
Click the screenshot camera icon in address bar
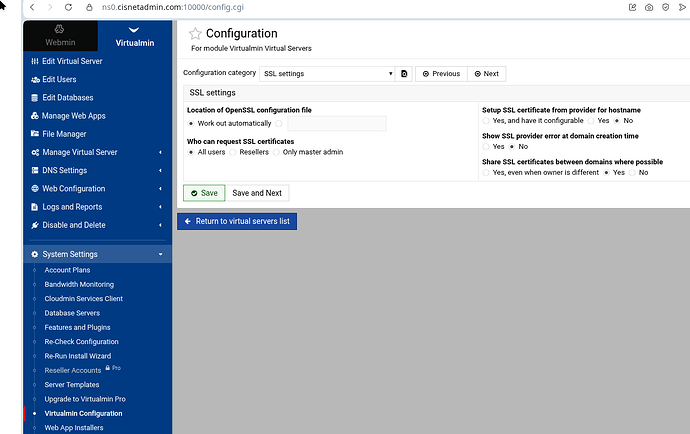[649, 7]
